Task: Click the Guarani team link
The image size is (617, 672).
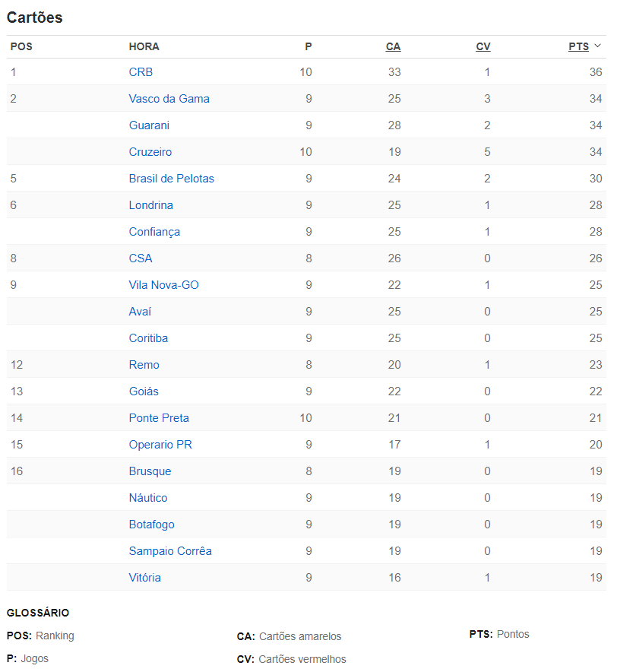Action: click(x=149, y=125)
